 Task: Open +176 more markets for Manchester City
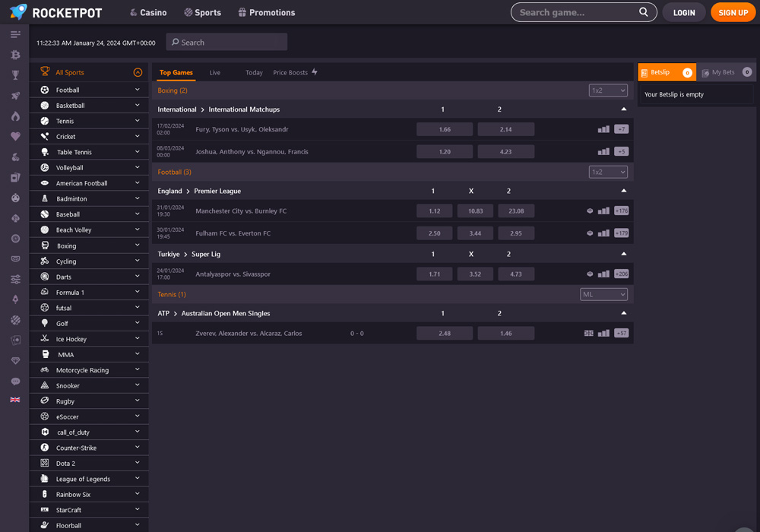pyautogui.click(x=622, y=211)
